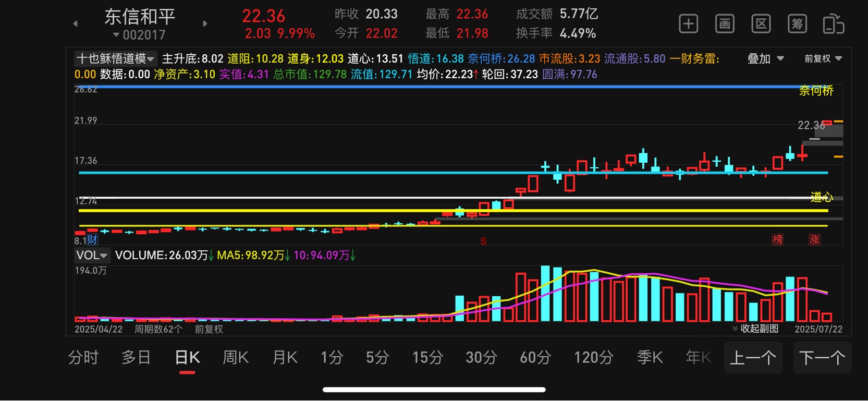868x401 pixels.
Task: Go to next stock arrow
Action: click(x=205, y=23)
